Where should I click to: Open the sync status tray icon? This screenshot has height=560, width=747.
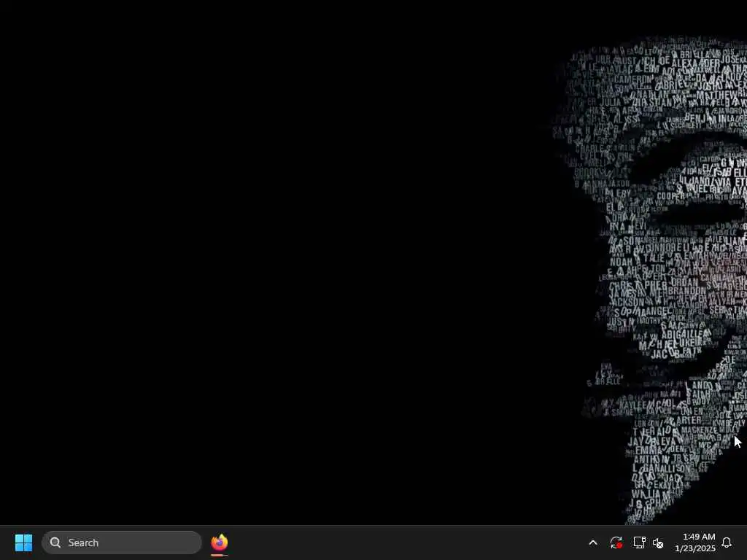[616, 542]
